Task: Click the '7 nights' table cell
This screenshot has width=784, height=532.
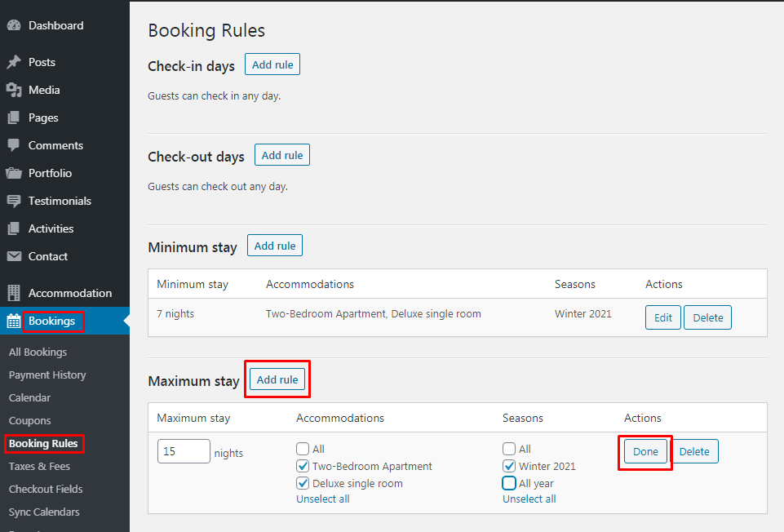Action: click(175, 314)
